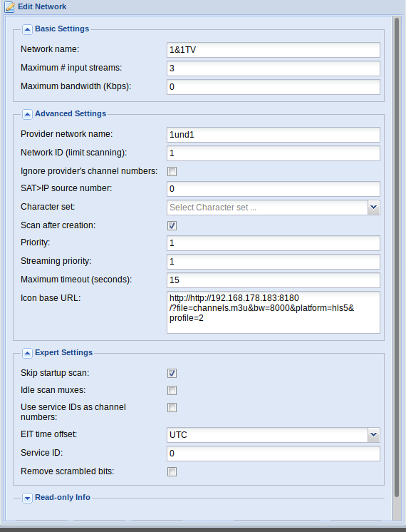Click the Expert Settings heading

click(63, 352)
